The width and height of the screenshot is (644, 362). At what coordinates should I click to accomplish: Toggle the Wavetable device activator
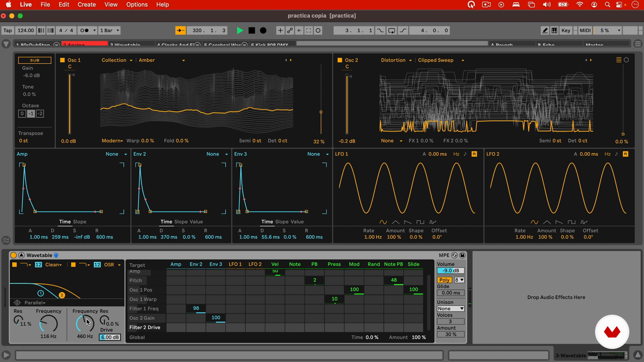(13, 255)
